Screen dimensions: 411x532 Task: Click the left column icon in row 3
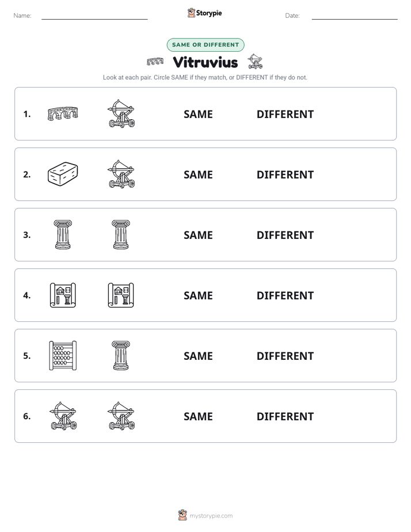tap(63, 234)
